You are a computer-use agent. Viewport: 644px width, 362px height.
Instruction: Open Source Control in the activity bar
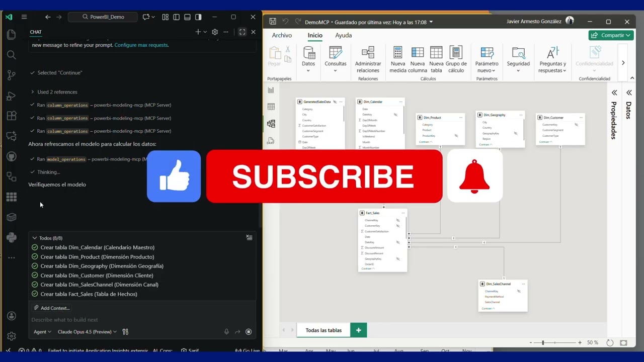click(x=11, y=75)
